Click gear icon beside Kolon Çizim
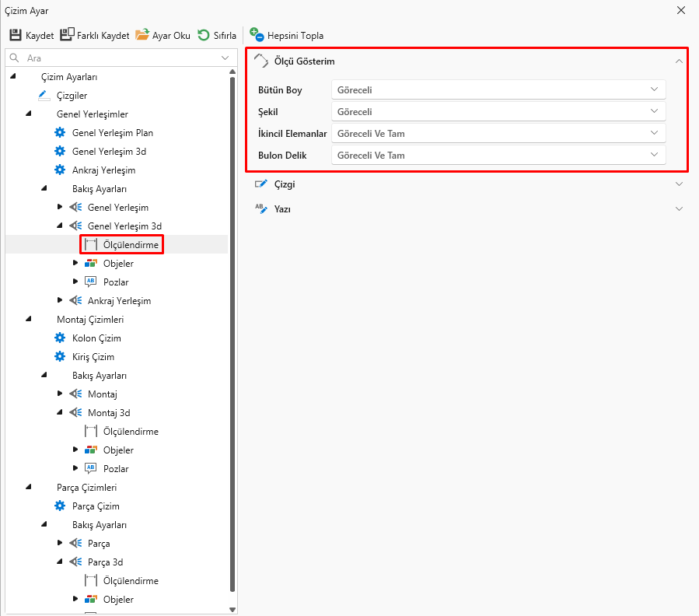 59,338
